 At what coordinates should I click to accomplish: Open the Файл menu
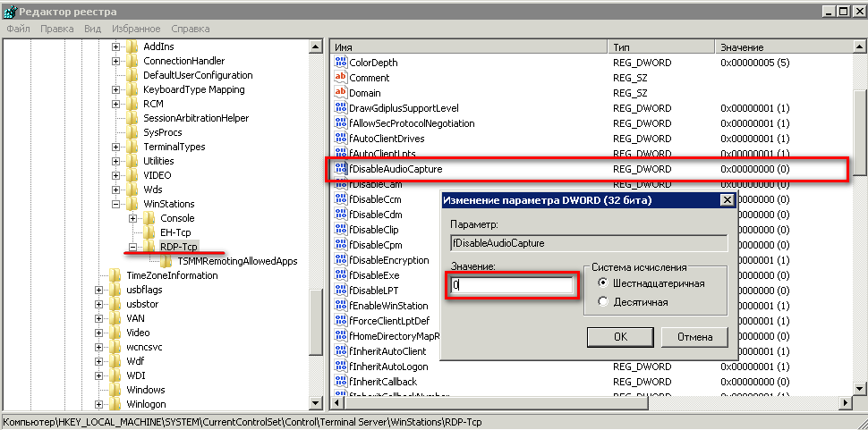point(19,29)
